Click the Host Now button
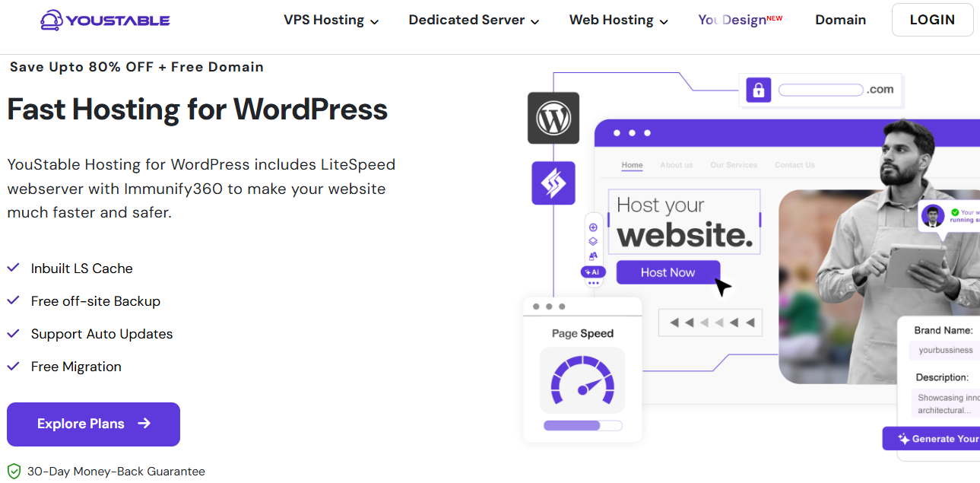The image size is (980, 483). pyautogui.click(x=668, y=272)
